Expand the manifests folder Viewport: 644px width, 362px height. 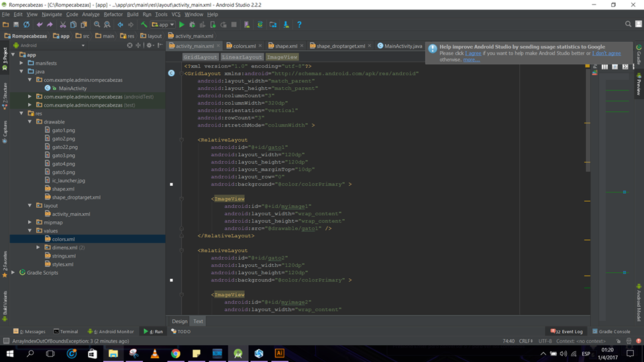[x=21, y=63]
